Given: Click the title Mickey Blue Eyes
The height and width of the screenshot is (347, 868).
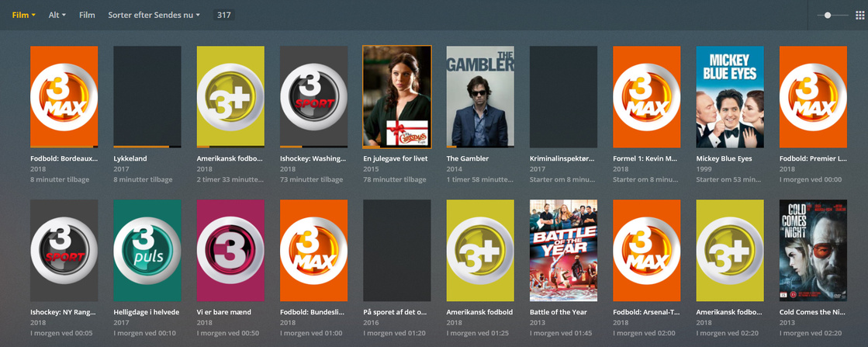Looking at the screenshot, I should 724,158.
